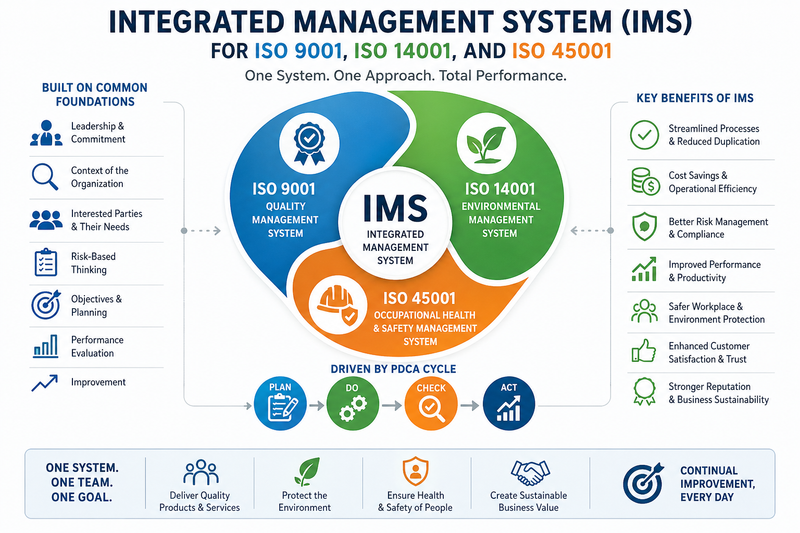The width and height of the screenshot is (800, 533).
Task: Click the Improved Performance growth bars icon
Action: click(x=644, y=269)
